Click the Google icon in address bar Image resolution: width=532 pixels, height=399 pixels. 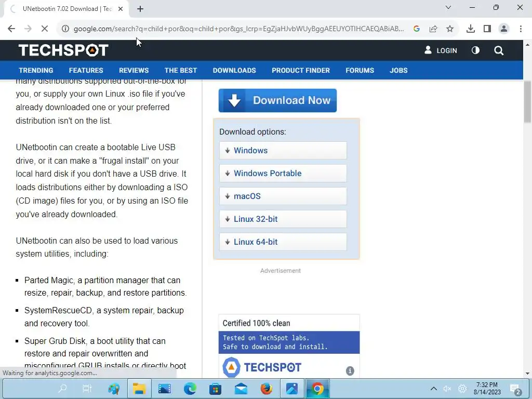tap(417, 29)
